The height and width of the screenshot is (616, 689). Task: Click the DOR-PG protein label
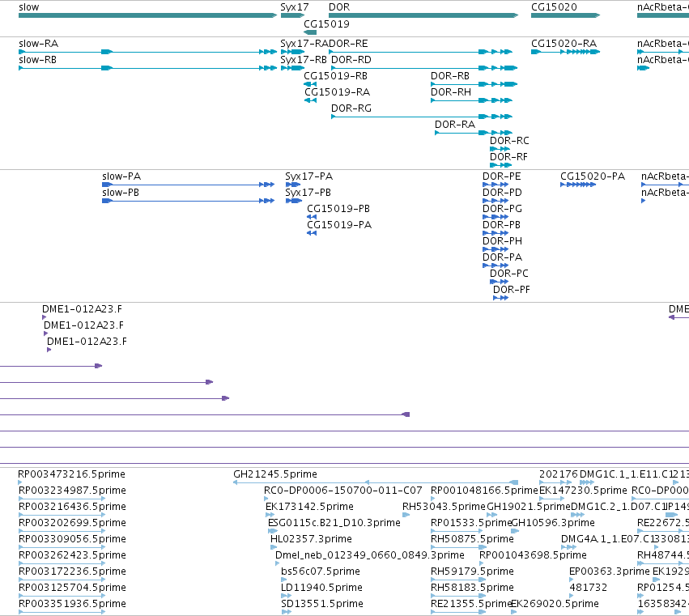(502, 209)
